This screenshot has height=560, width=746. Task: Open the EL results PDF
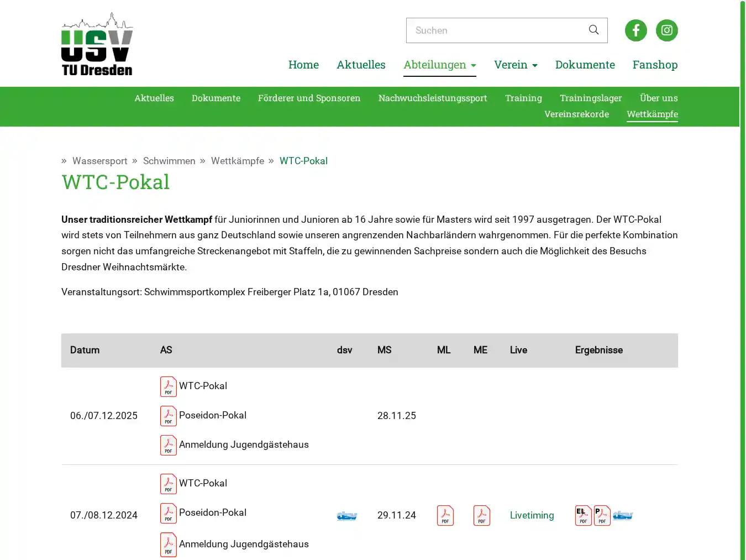[582, 515]
